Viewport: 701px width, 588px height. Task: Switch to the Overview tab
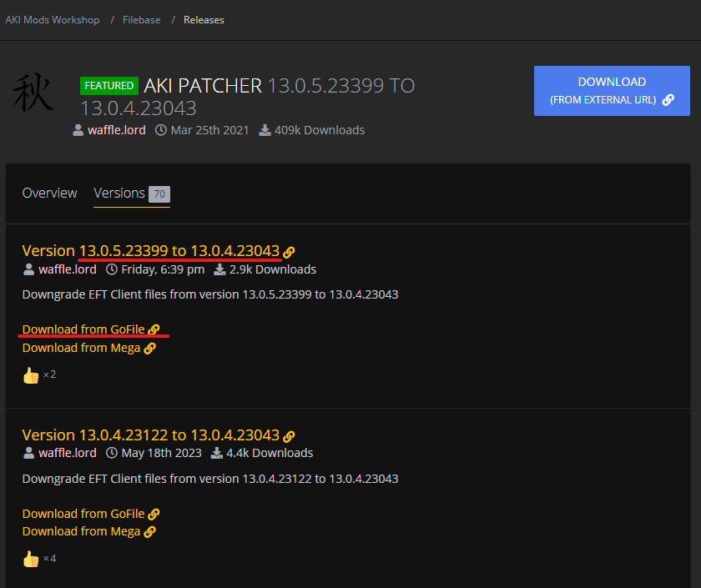49,193
